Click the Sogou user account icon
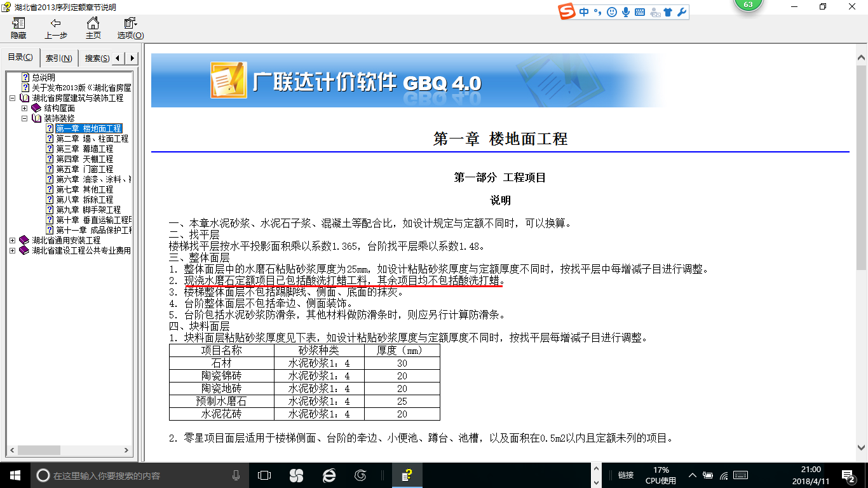The width and height of the screenshot is (868, 488). point(654,12)
